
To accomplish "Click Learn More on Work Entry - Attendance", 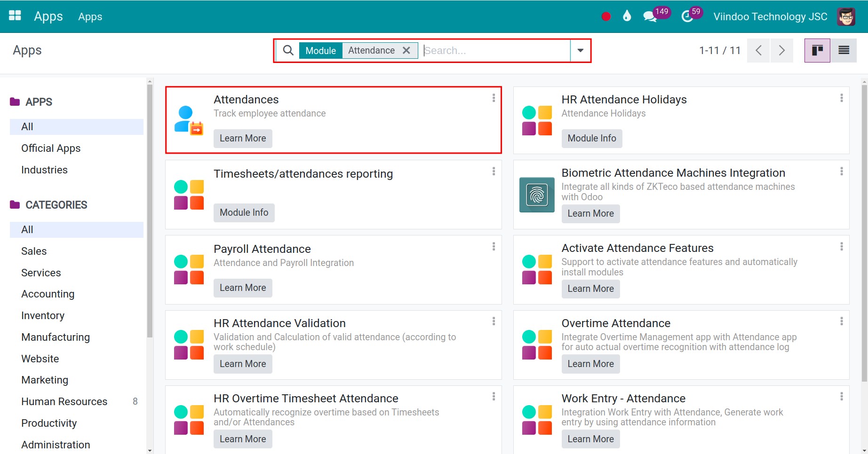I will pos(590,439).
